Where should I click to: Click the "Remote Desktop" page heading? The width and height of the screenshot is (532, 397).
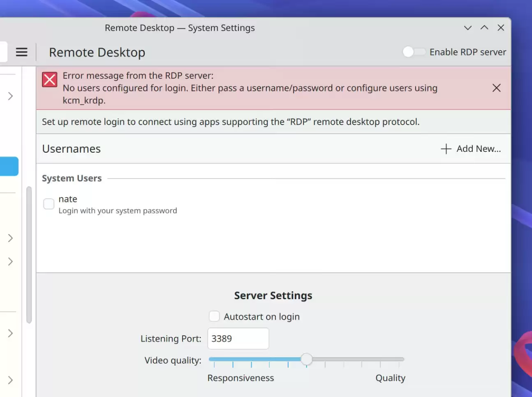97,52
